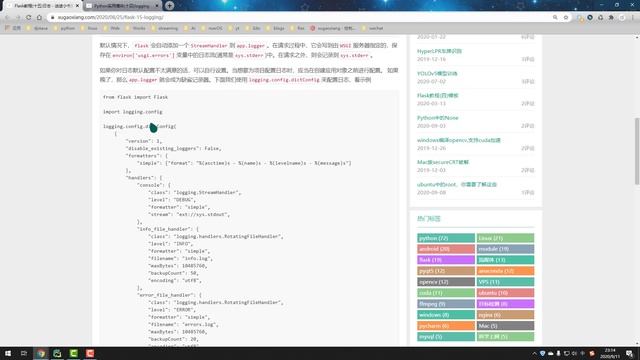Go to browser home page icon
Image resolution: width=640 pixels, height=360 pixels.
click(39, 17)
